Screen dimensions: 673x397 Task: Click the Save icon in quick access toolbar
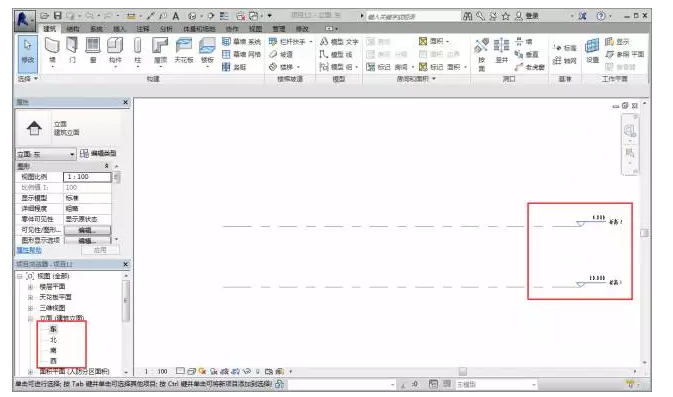tap(58, 16)
